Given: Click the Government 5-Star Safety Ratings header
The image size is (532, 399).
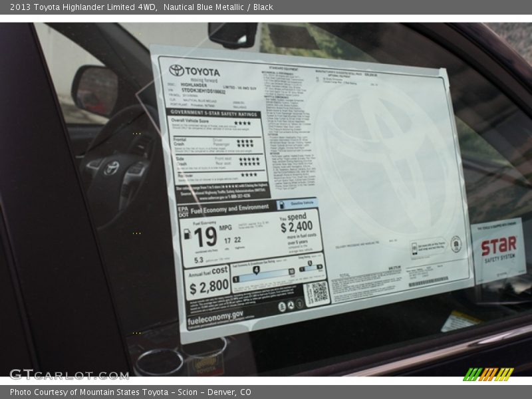Looking at the screenshot, I should coord(213,112).
